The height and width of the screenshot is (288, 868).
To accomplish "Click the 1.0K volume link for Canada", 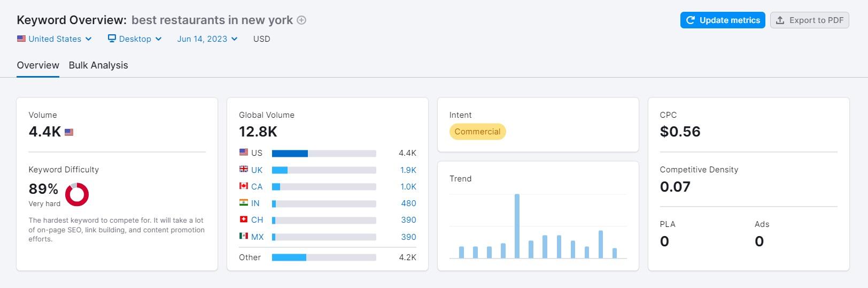I will [408, 187].
